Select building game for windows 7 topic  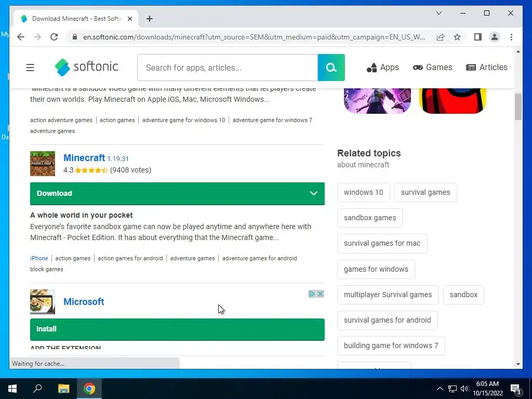[391, 345]
